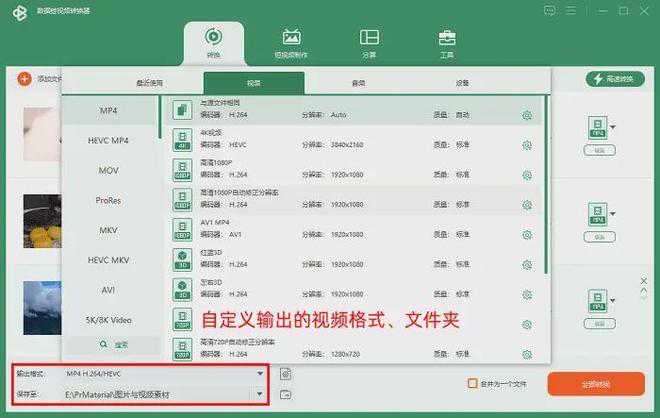Click MP4 format icon of the sky video

598,301
